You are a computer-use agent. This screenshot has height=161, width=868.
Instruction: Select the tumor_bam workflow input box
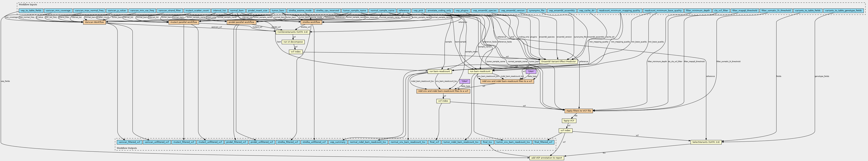(x=278, y=11)
